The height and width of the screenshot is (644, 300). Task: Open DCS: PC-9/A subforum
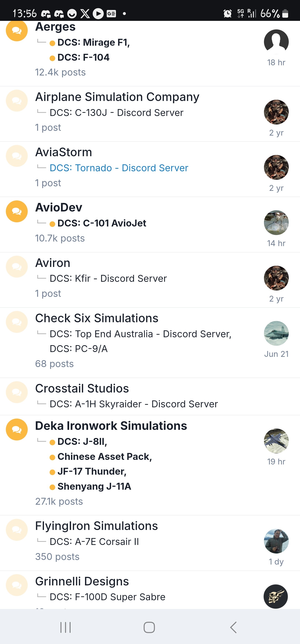[x=79, y=349]
